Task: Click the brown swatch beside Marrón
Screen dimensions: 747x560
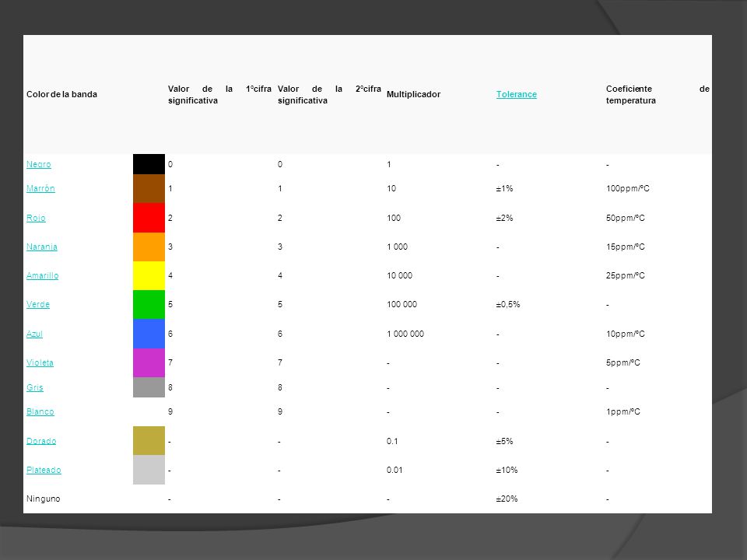Action: click(x=149, y=188)
